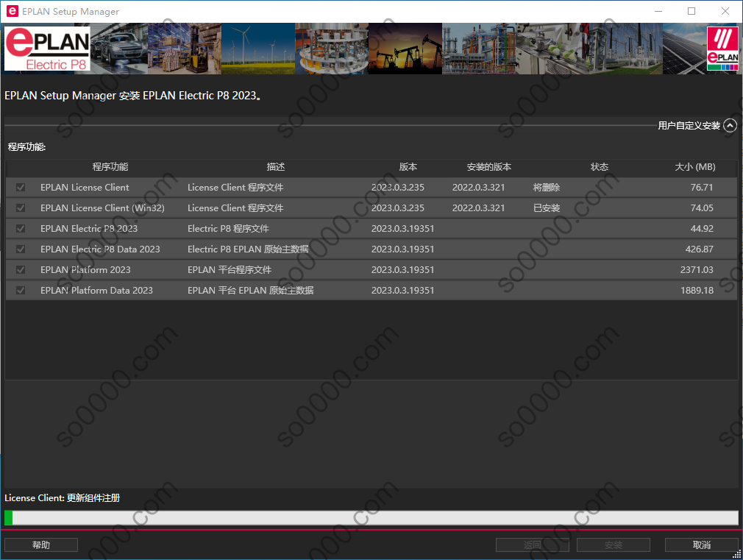Click the 已安装 status cell
The image size is (743, 560).
point(547,208)
